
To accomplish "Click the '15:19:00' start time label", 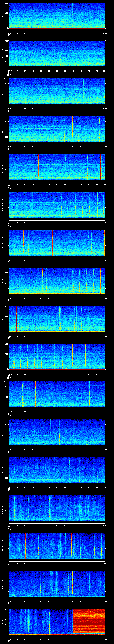I will [9, 147].
